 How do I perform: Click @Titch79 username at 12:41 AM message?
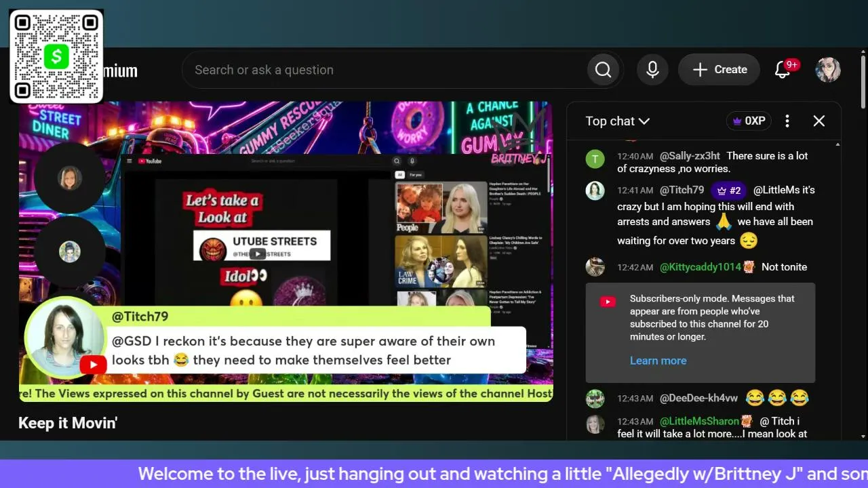pyautogui.click(x=682, y=190)
